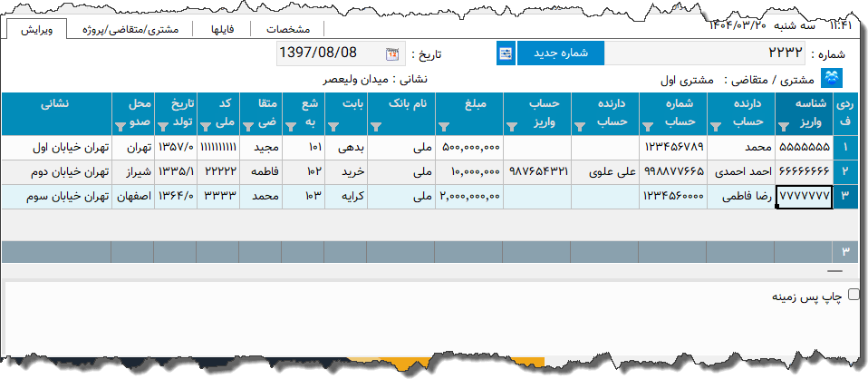The image size is (868, 379).
Task: Switch to ویرایش tab
Action: point(36,29)
